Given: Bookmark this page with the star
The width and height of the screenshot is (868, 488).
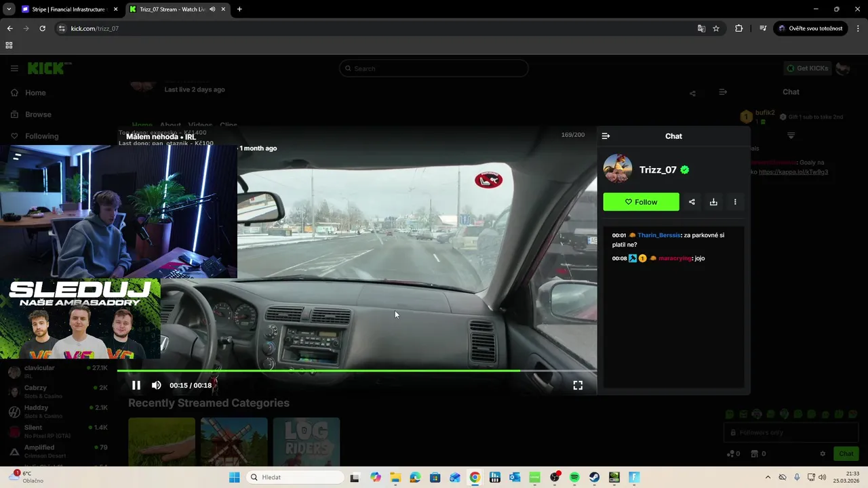Looking at the screenshot, I should 716,28.
